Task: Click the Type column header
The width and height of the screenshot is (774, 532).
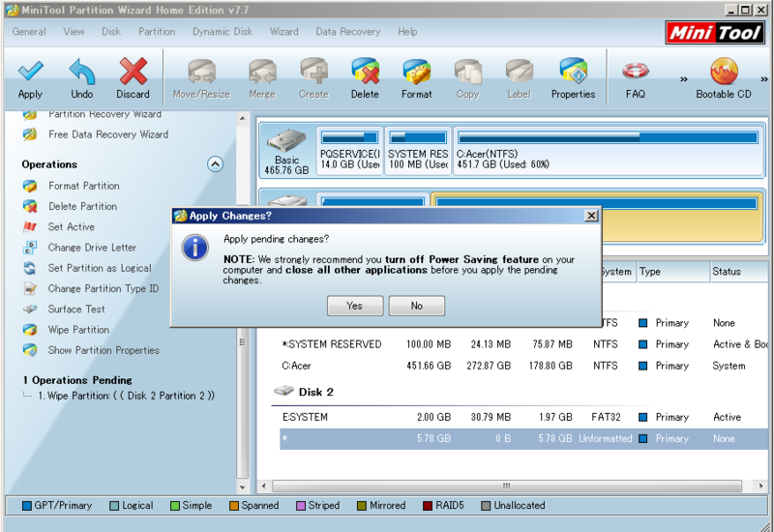Action: tap(673, 272)
